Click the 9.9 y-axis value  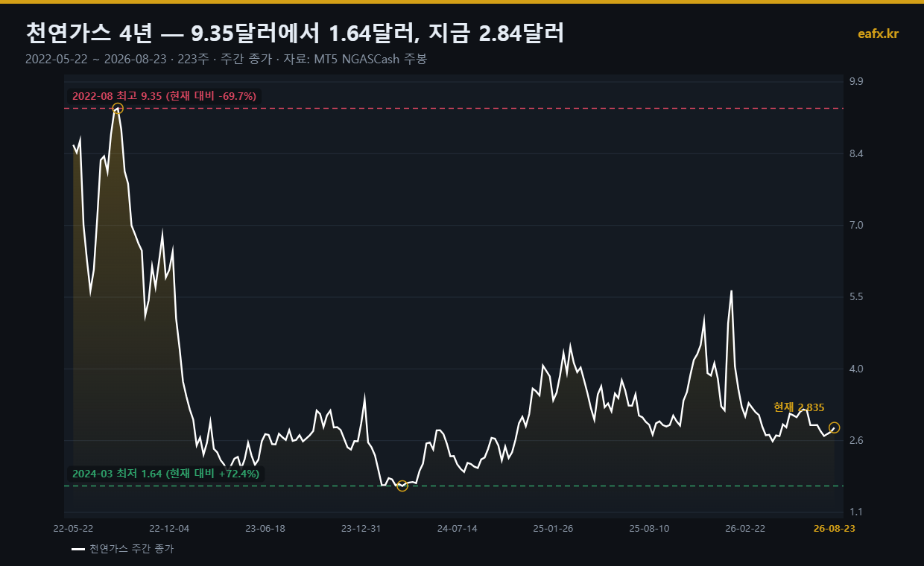point(855,81)
